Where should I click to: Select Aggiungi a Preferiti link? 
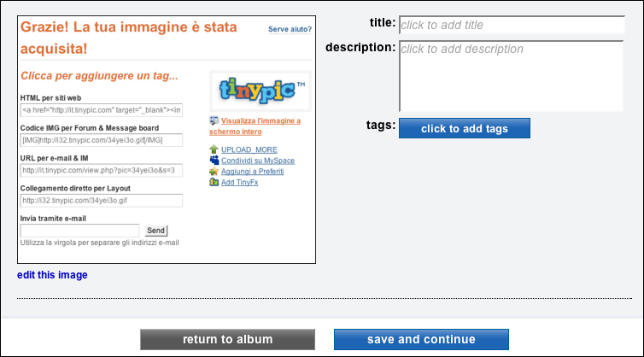coord(252,172)
